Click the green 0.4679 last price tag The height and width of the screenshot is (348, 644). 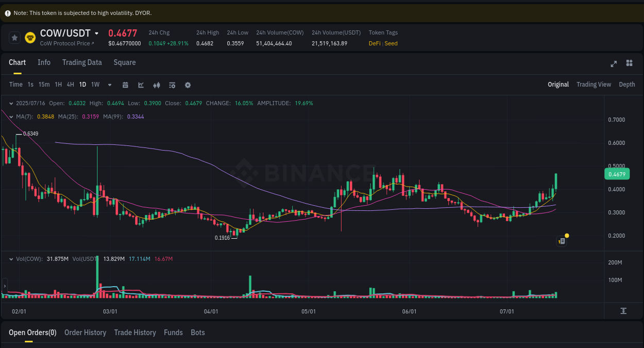coord(616,174)
